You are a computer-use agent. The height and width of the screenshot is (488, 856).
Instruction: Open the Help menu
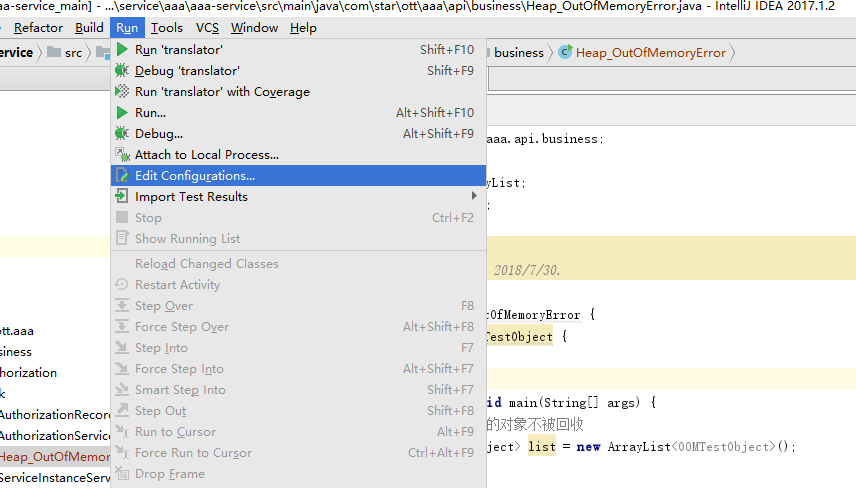point(303,28)
